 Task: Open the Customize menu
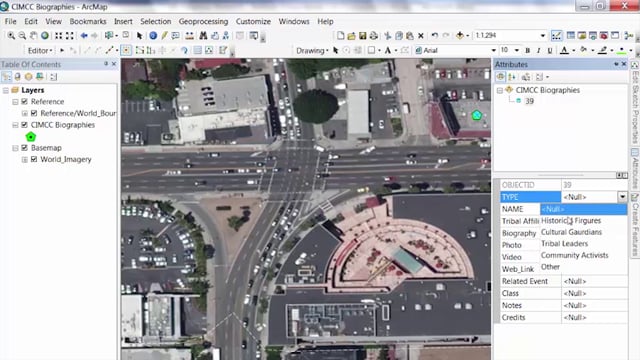point(253,21)
